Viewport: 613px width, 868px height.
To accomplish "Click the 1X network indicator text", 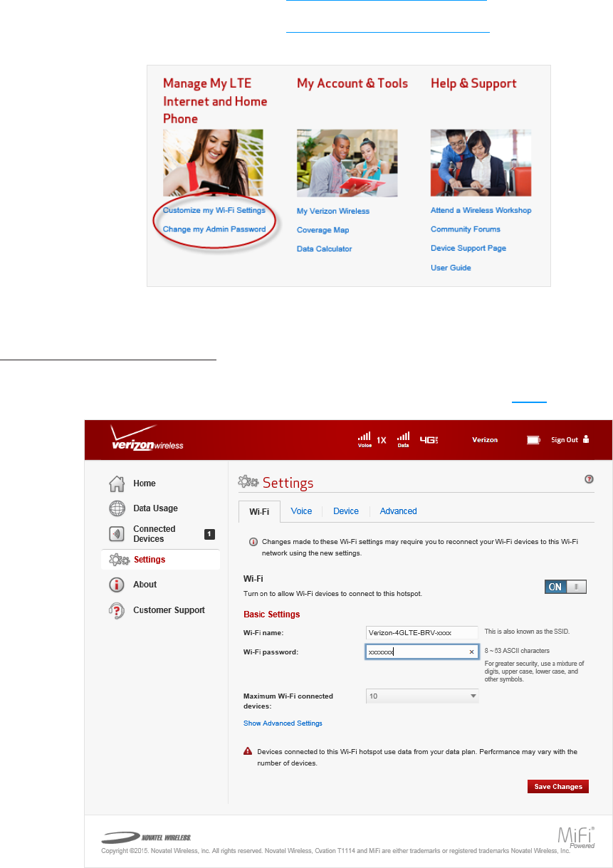I will (382, 440).
